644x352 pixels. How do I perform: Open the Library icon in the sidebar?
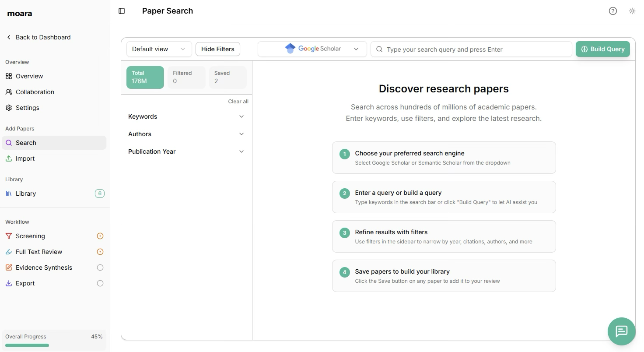tap(9, 194)
